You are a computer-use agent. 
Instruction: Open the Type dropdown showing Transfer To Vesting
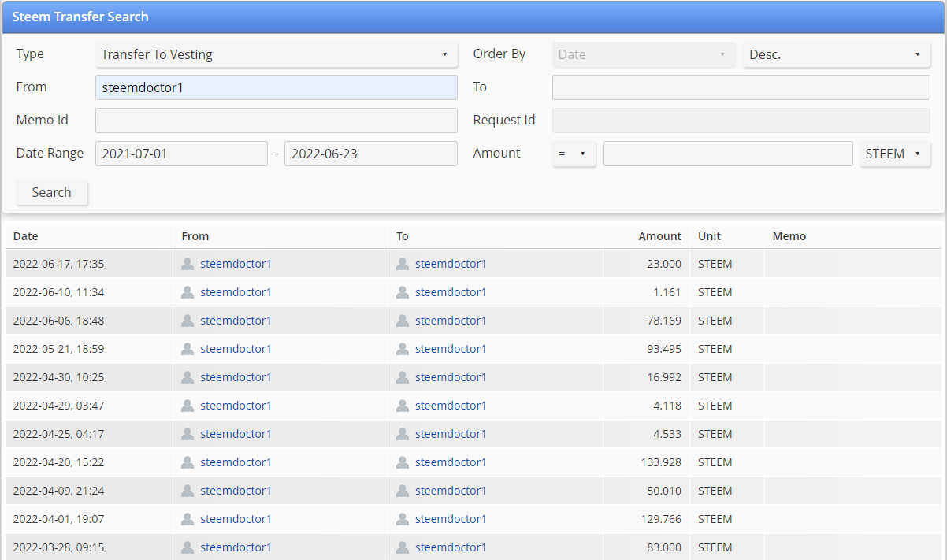[x=277, y=54]
